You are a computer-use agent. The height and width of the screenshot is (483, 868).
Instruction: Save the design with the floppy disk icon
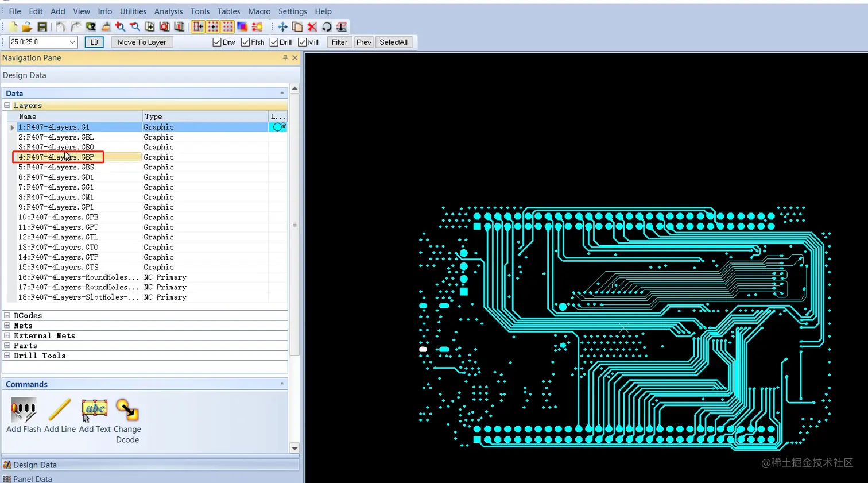point(42,26)
